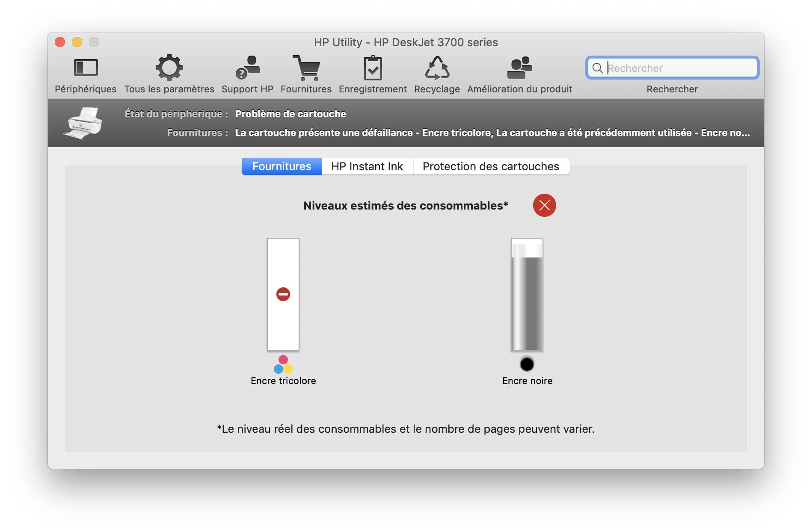Click the magnifying glass search icon
This screenshot has height=532, width=812.
[598, 68]
